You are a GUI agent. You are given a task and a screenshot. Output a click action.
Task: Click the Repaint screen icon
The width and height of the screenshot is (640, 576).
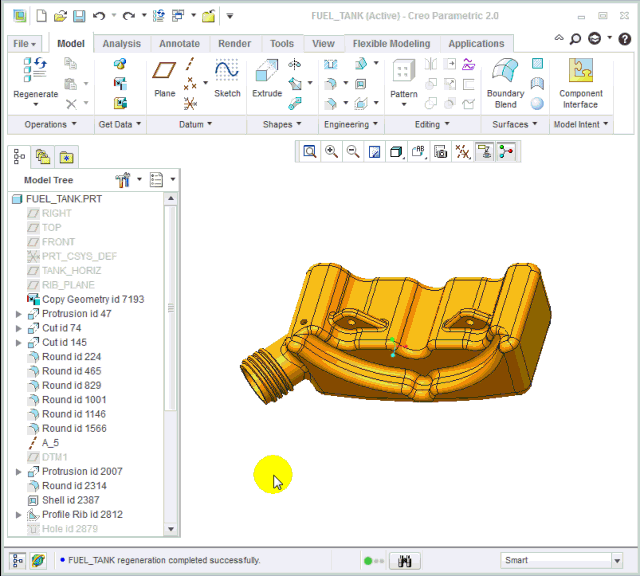[374, 152]
